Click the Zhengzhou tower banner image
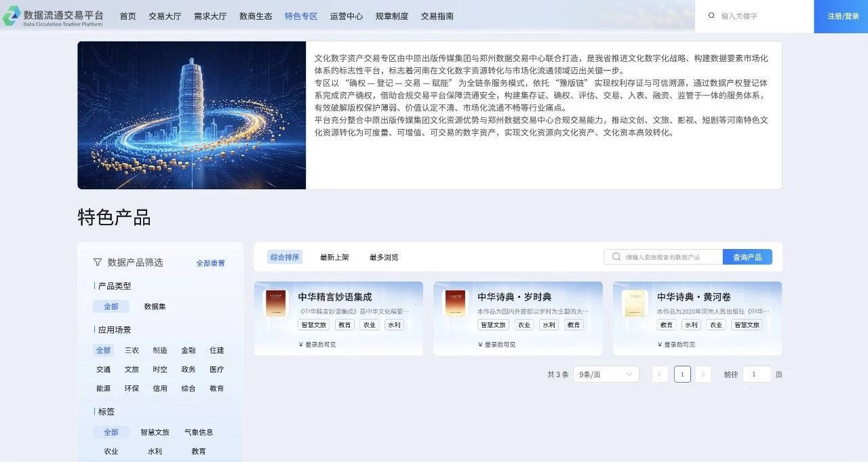The height and width of the screenshot is (462, 868). point(192,115)
